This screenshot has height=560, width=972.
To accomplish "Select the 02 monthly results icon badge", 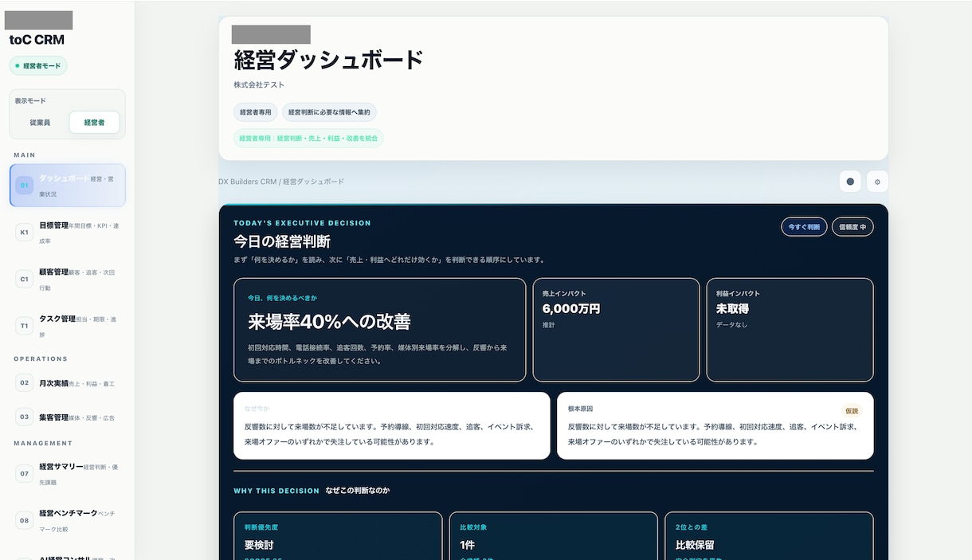I will (x=25, y=383).
